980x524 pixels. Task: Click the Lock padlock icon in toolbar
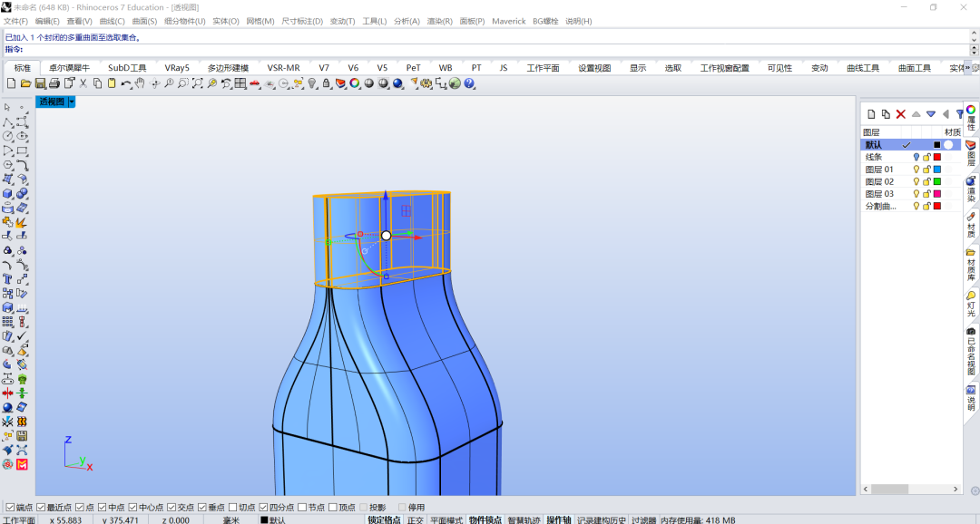[x=327, y=83]
